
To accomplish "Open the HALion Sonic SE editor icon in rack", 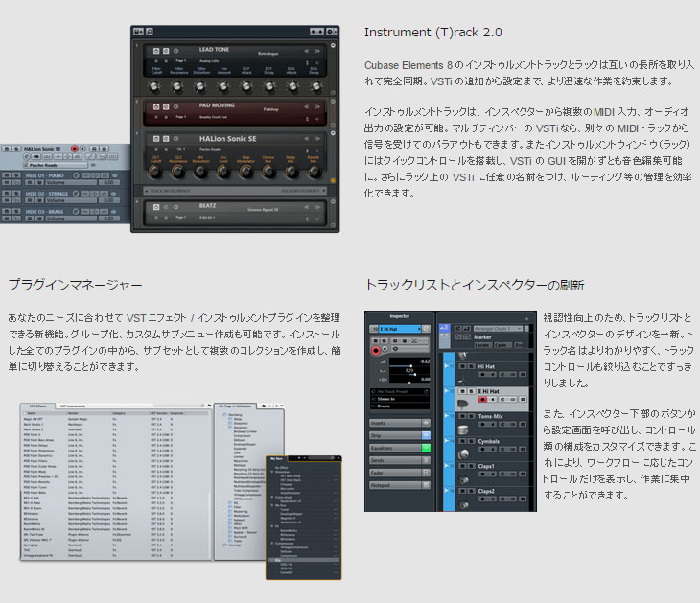I will coord(166,139).
